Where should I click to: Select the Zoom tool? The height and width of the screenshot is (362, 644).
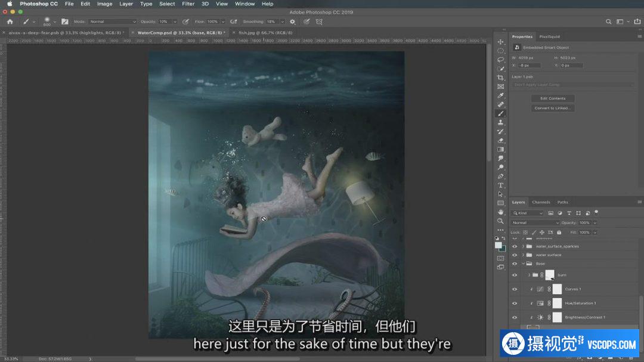(x=500, y=221)
